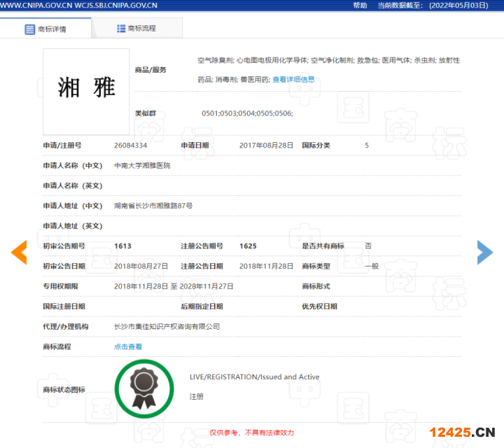Click the 优先权日期 label

point(319,307)
